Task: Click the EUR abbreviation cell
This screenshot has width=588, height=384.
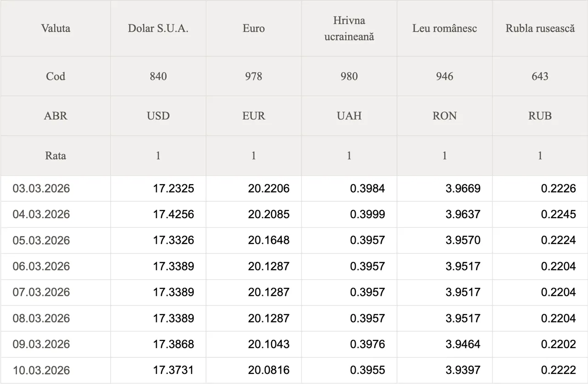Action: point(254,116)
